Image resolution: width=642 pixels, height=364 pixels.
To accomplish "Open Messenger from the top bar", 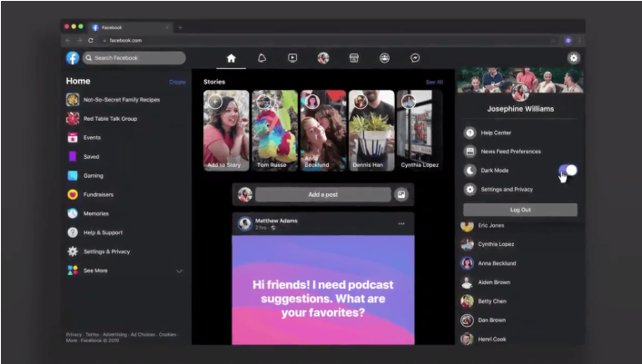I will 415,58.
